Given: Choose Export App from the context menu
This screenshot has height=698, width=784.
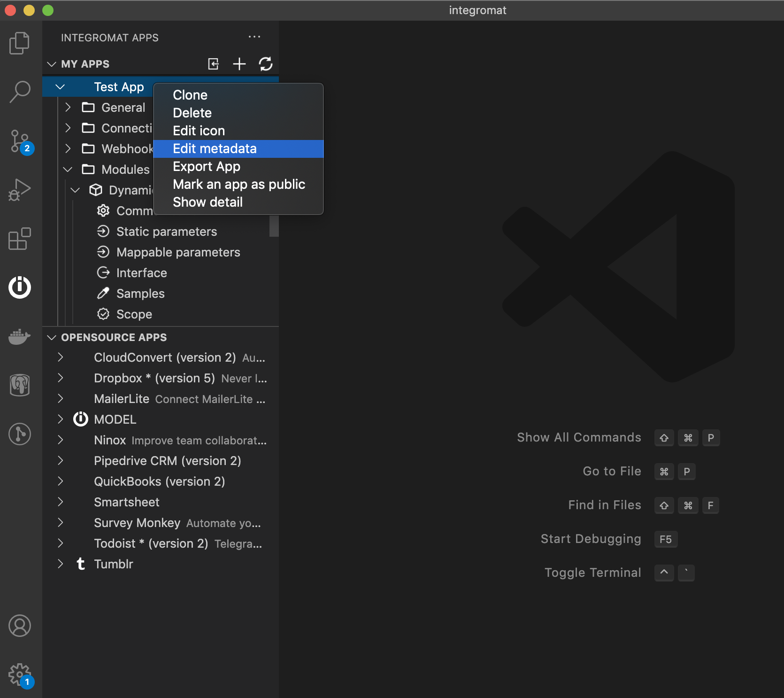Looking at the screenshot, I should [238, 166].
